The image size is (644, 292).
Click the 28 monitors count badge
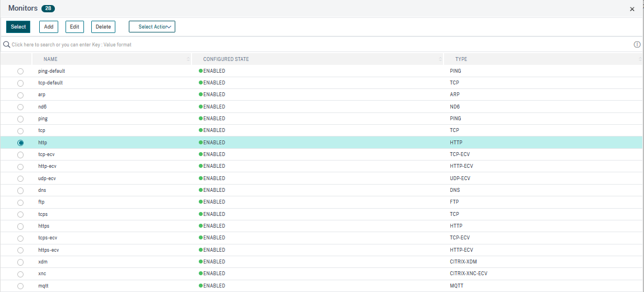coord(48,9)
